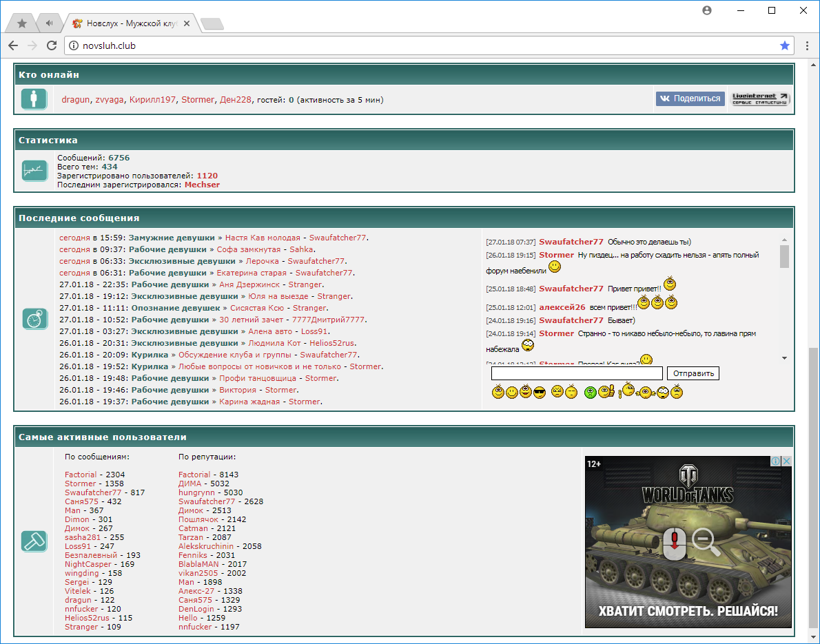The height and width of the screenshot is (644, 820).
Task: Switch to the pinned audio tab
Action: [x=49, y=23]
